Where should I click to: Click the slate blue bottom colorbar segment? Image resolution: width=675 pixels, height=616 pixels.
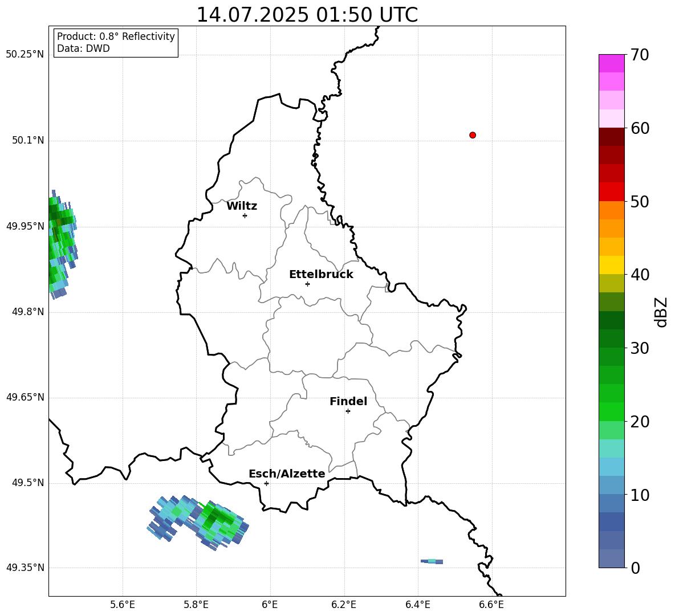point(611,558)
